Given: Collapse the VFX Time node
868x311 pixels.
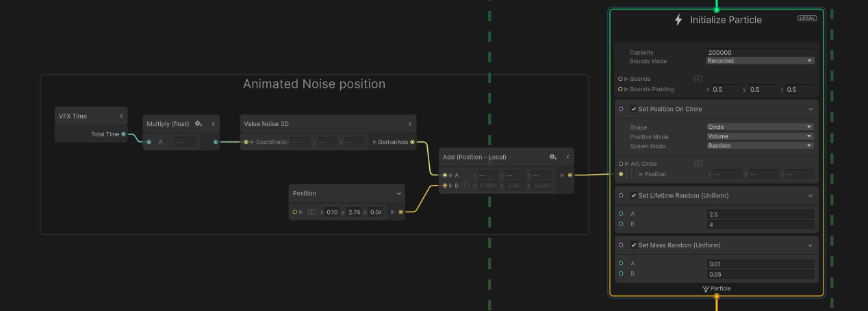Looking at the screenshot, I should point(121,116).
